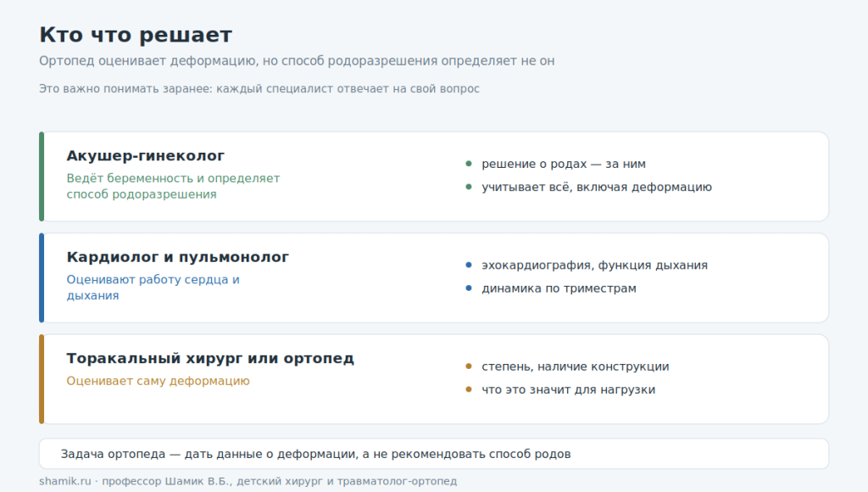Click the bullet 'решение о родах — за ним'
The image size is (868, 492).
pyautogui.click(x=564, y=164)
